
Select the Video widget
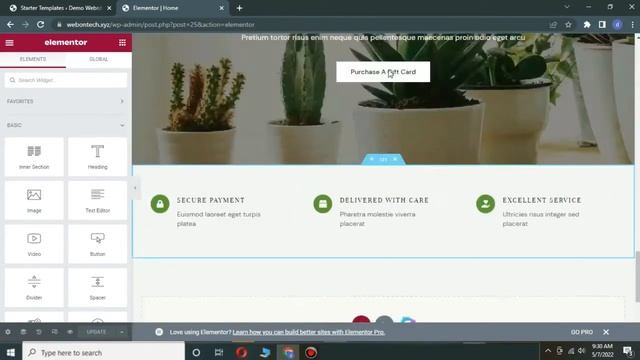34,244
